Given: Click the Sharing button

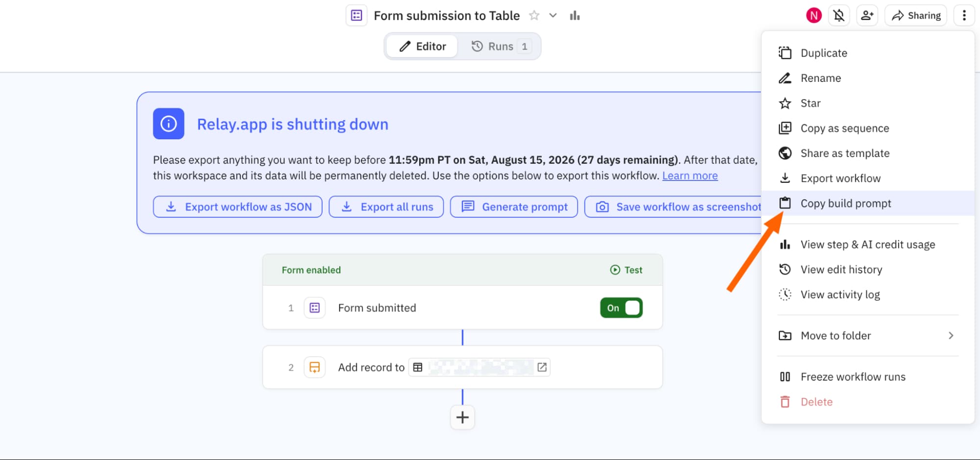Looking at the screenshot, I should click(916, 16).
